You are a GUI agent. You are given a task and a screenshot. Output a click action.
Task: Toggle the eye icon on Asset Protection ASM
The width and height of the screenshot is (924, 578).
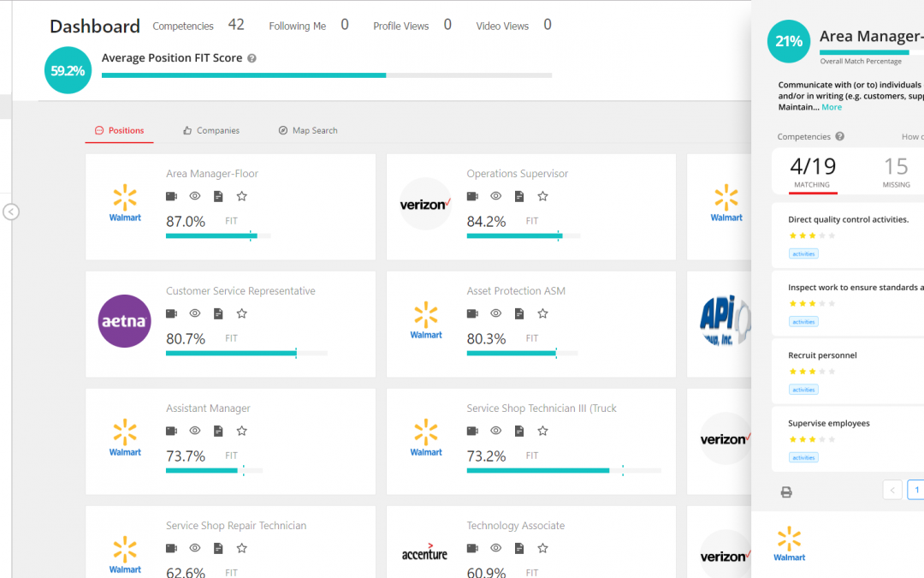coord(496,313)
